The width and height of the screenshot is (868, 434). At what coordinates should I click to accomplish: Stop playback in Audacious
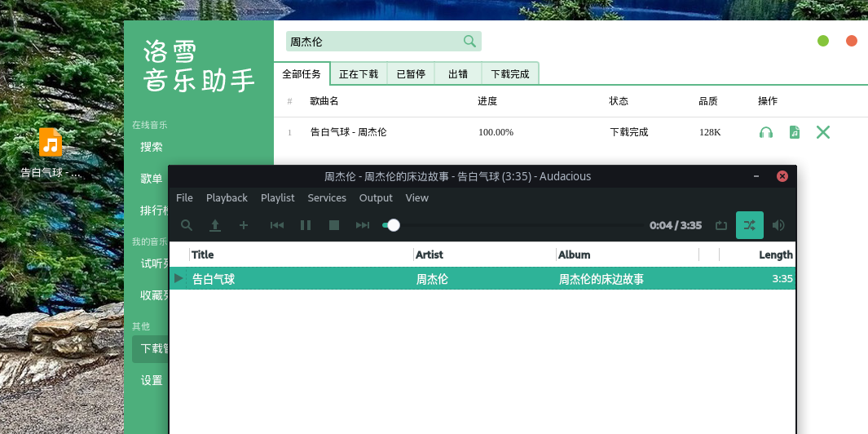click(334, 225)
